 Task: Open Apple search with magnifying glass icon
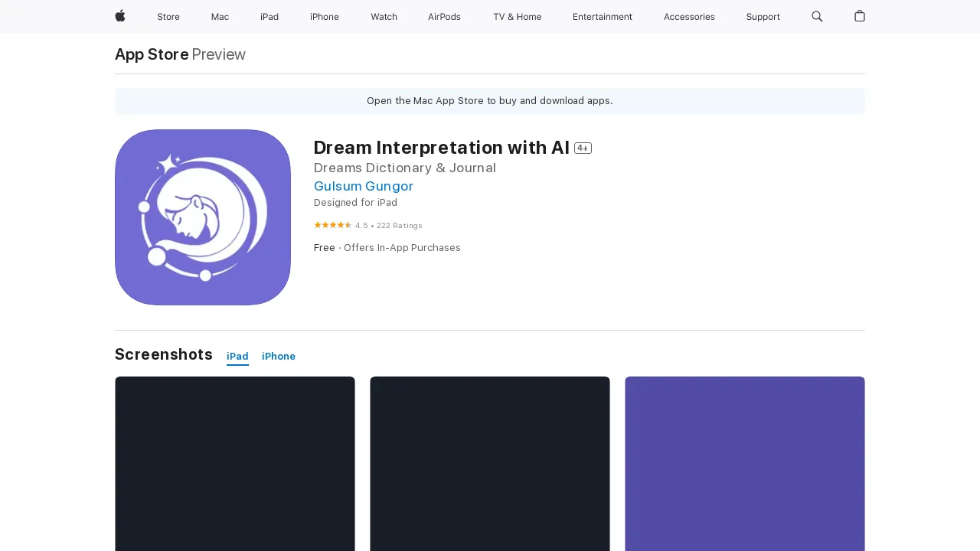coord(817,17)
